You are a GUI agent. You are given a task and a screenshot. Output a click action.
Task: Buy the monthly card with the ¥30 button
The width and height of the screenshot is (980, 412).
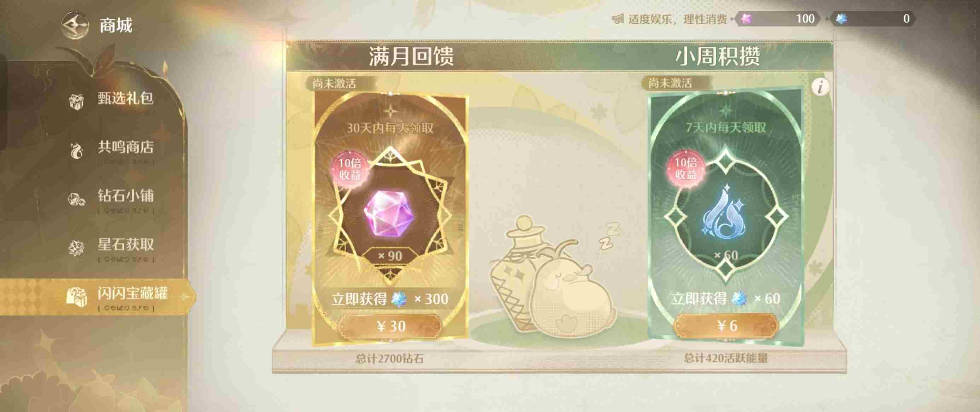coord(390,326)
